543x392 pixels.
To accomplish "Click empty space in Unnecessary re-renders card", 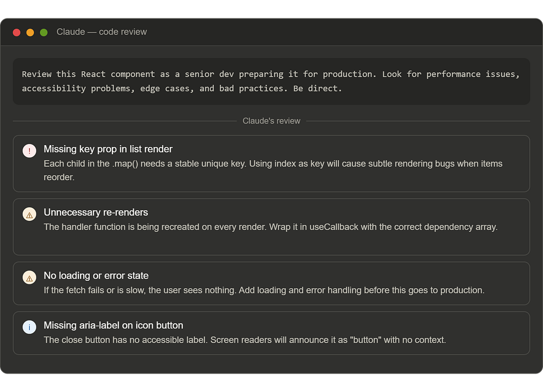I will 271,244.
